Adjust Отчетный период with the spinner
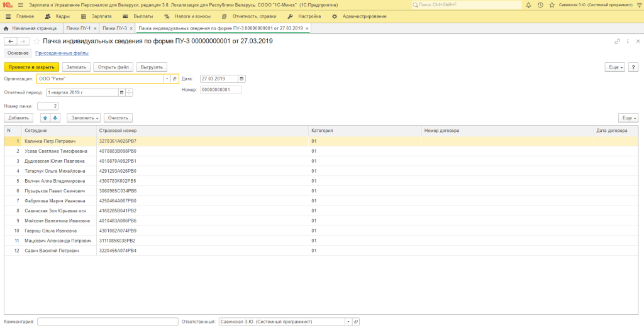Screen dimensions: 644x328 click(130, 92)
